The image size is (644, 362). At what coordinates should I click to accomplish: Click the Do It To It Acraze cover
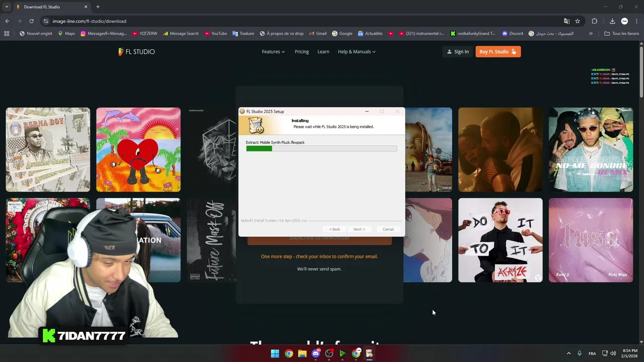[x=501, y=240]
